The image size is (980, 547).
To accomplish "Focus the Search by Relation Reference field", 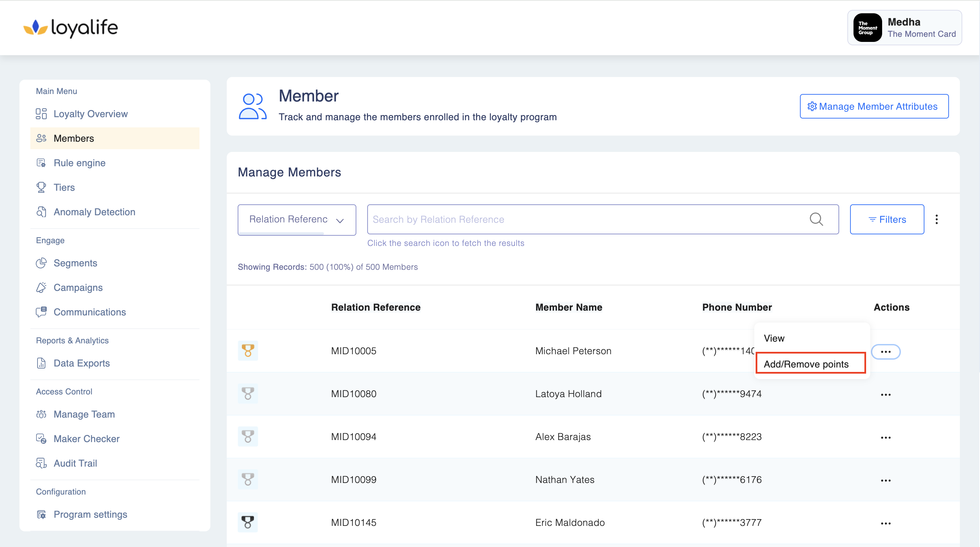I will 586,219.
